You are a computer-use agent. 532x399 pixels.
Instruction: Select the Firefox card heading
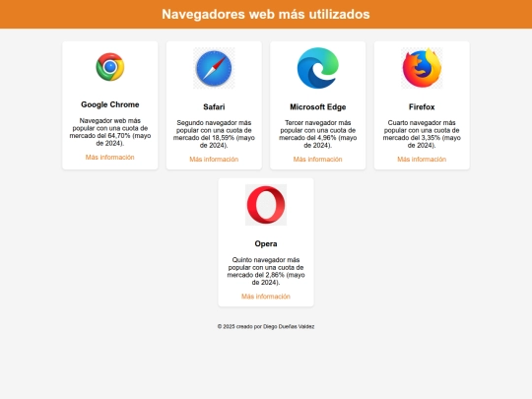point(422,106)
